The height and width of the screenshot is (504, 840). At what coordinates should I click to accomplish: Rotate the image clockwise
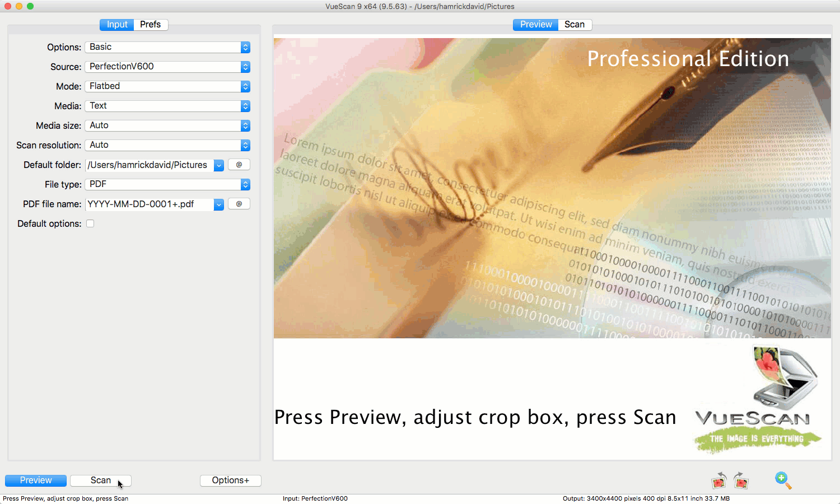(740, 480)
